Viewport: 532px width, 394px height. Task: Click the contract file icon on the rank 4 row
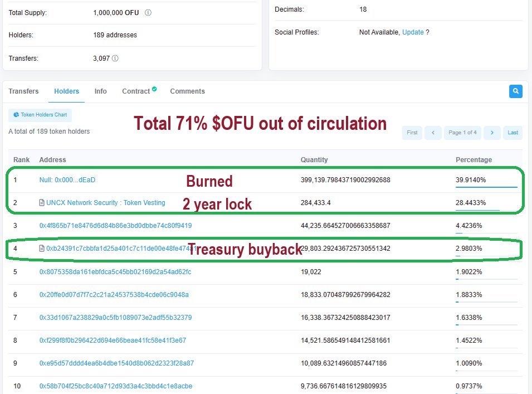coord(42,249)
